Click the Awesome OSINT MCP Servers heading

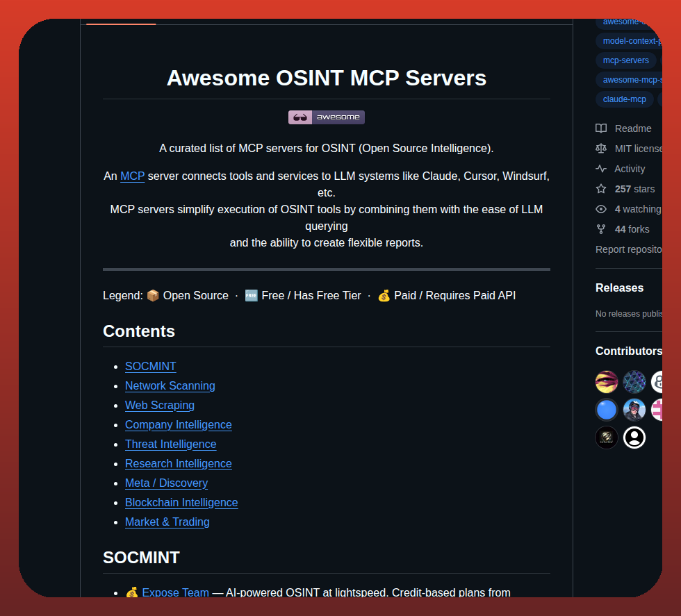[x=326, y=78]
